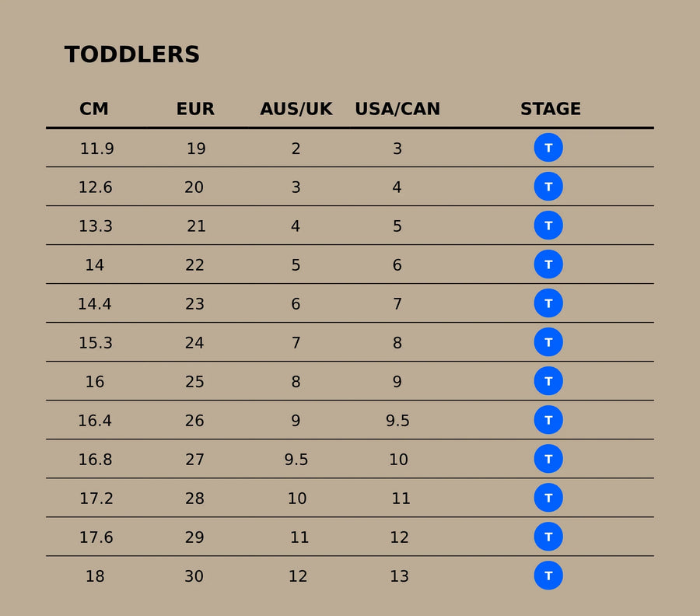Click the EUR column header
This screenshot has width=700, height=616.
click(195, 110)
